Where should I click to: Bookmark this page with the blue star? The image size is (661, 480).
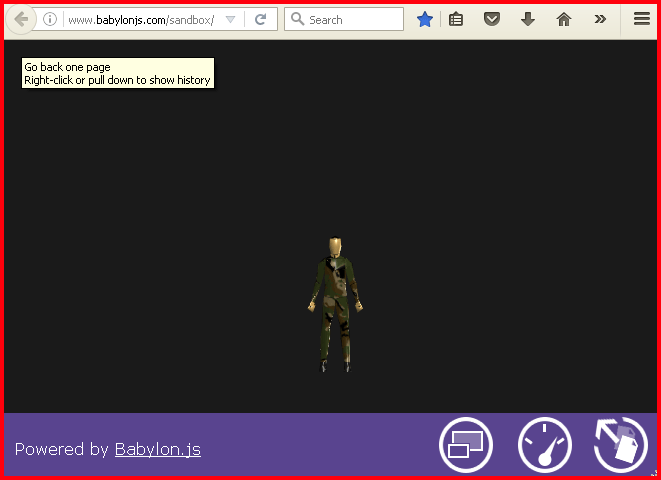click(x=425, y=19)
